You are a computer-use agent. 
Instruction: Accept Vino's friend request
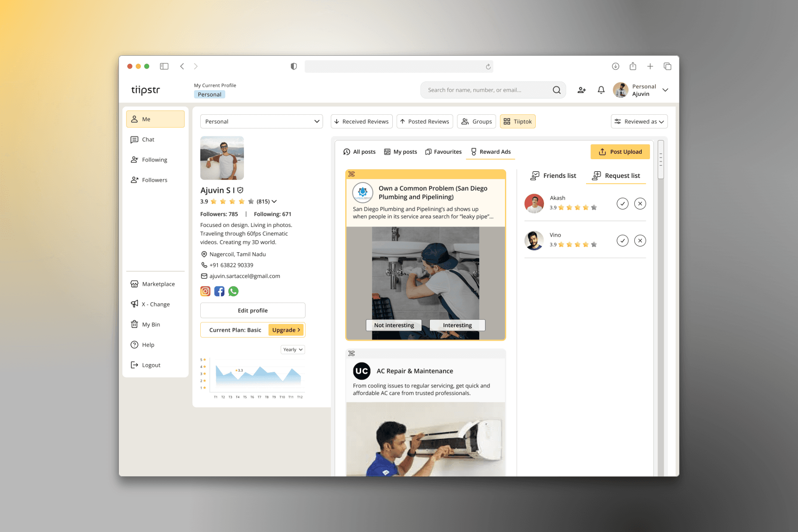tap(622, 241)
